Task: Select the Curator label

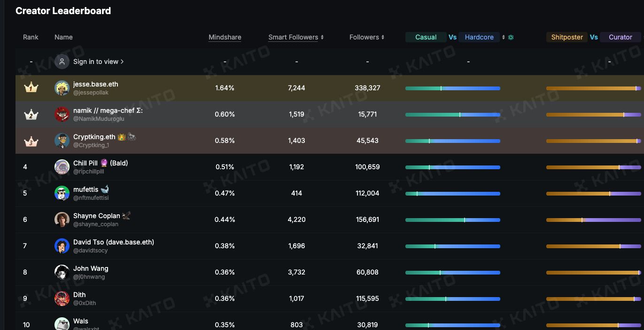Action: click(x=621, y=37)
